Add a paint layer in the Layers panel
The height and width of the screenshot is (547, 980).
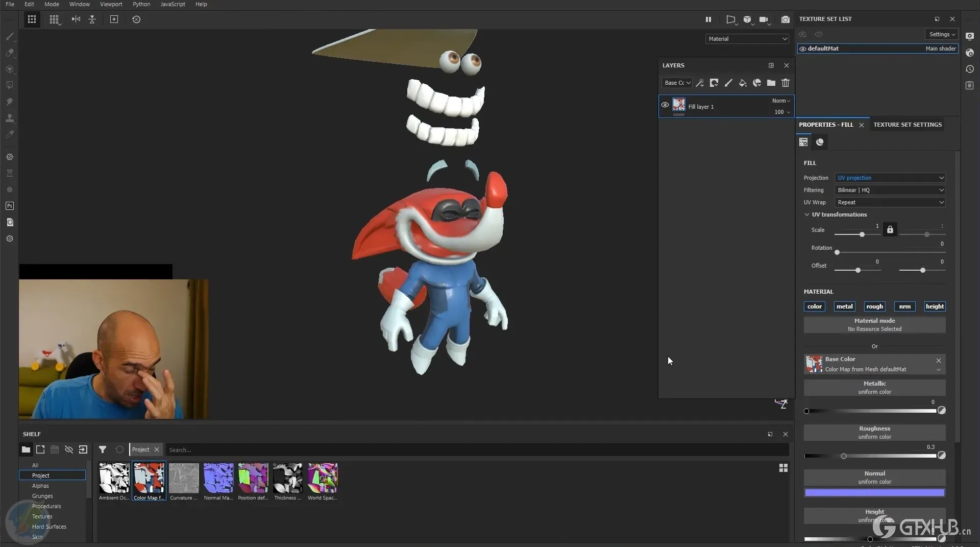(x=728, y=83)
